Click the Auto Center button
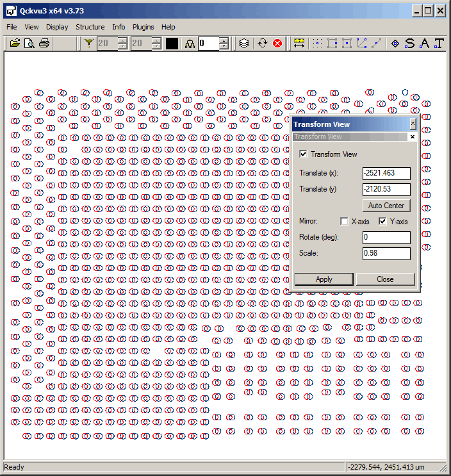Image resolution: width=451 pixels, height=476 pixels. (386, 206)
